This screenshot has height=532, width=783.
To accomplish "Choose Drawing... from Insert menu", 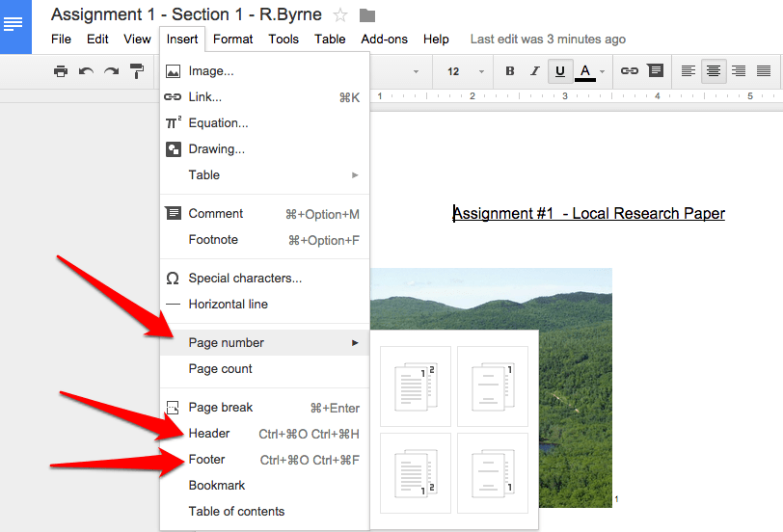I will click(264, 148).
